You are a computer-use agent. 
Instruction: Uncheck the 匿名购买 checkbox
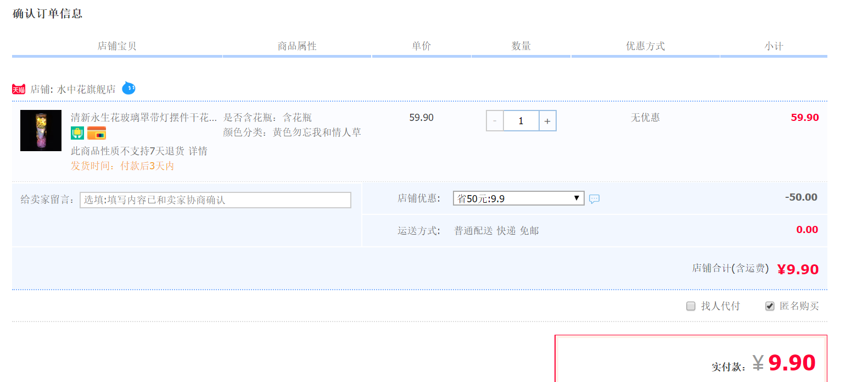pyautogui.click(x=770, y=306)
